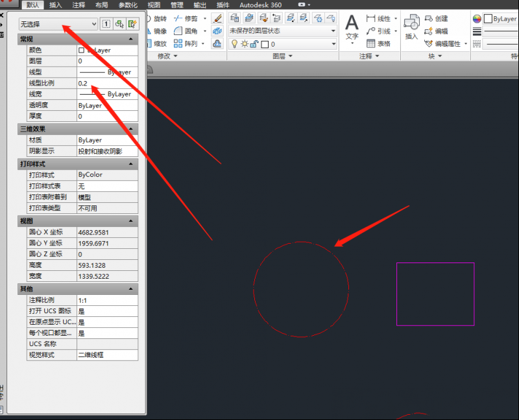Click the Insert block (插入) icon
The height and width of the screenshot is (420, 519).
(x=412, y=27)
